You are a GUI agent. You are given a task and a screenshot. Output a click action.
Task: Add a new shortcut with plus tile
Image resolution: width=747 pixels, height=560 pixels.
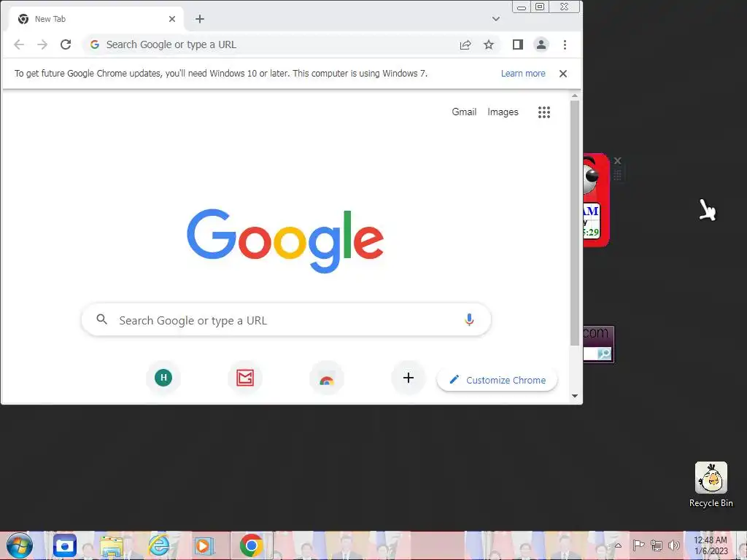[x=409, y=378]
